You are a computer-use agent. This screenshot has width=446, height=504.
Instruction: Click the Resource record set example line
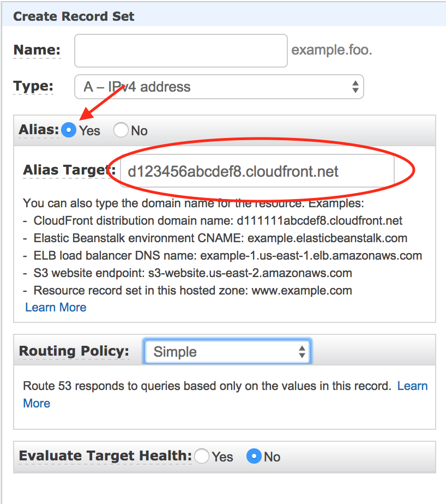[x=193, y=291]
